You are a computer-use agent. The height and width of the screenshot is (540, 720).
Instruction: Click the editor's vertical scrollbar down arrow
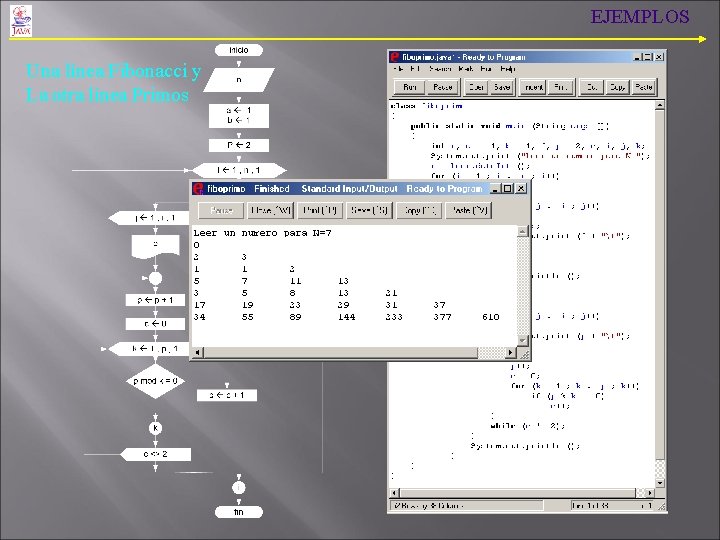point(659,483)
